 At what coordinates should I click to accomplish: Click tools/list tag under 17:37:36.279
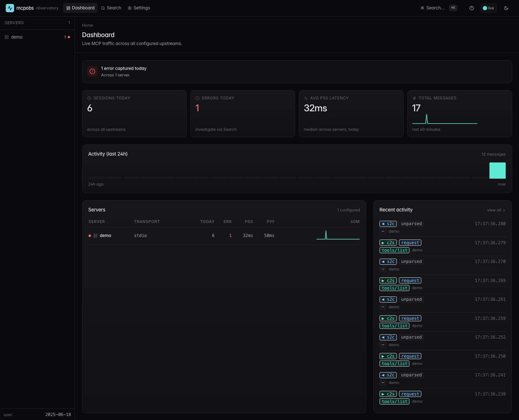click(394, 250)
